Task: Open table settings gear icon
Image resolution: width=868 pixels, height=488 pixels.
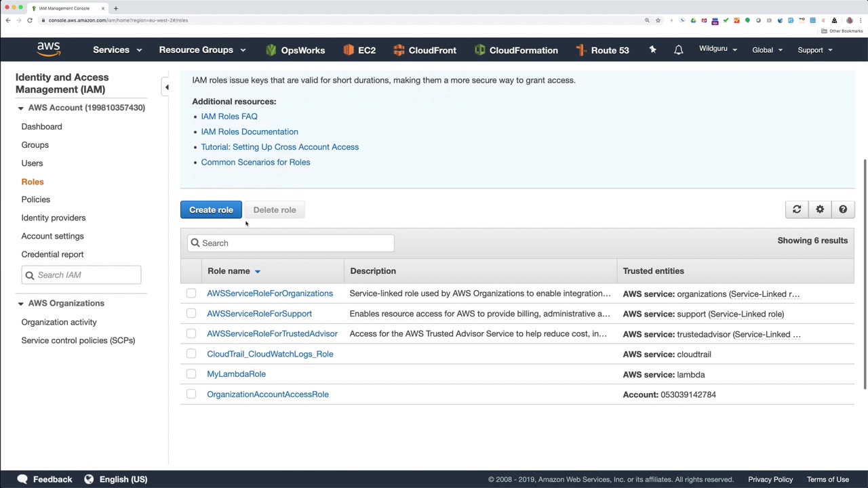Action: pos(820,209)
